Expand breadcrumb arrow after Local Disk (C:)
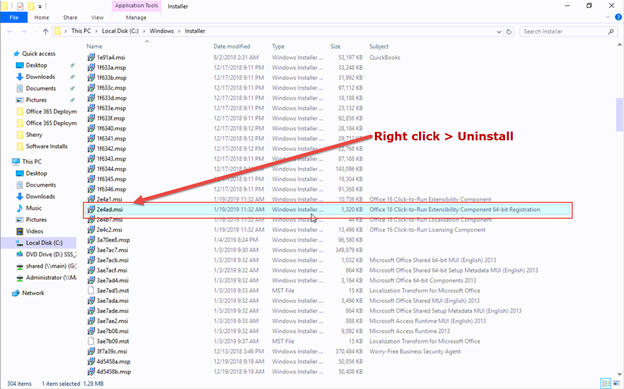The image size is (624, 389). coord(144,31)
